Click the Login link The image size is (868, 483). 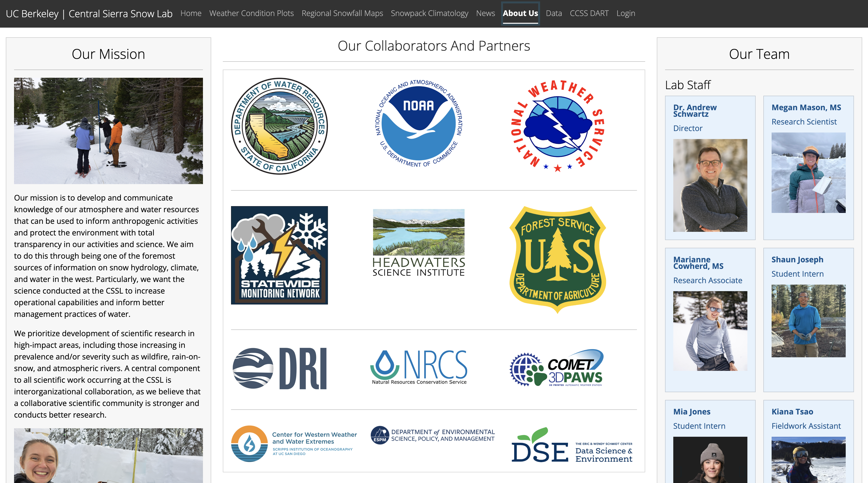point(625,13)
